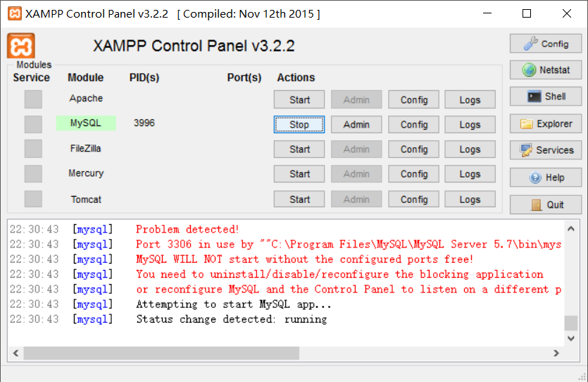Minimize the XAMPP Control Panel window
Screen dimensions: 588x382
pos(487,13)
